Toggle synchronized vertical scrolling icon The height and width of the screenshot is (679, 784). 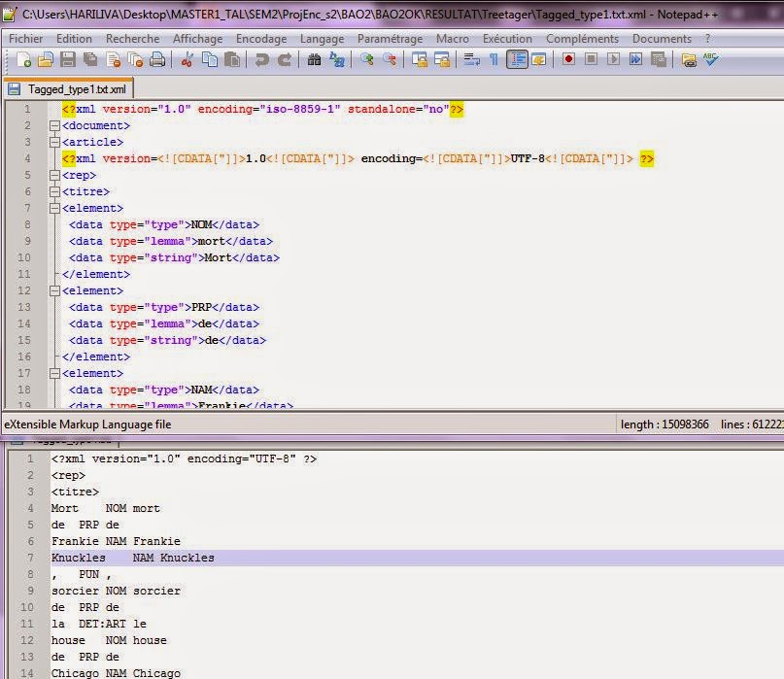[x=420, y=59]
